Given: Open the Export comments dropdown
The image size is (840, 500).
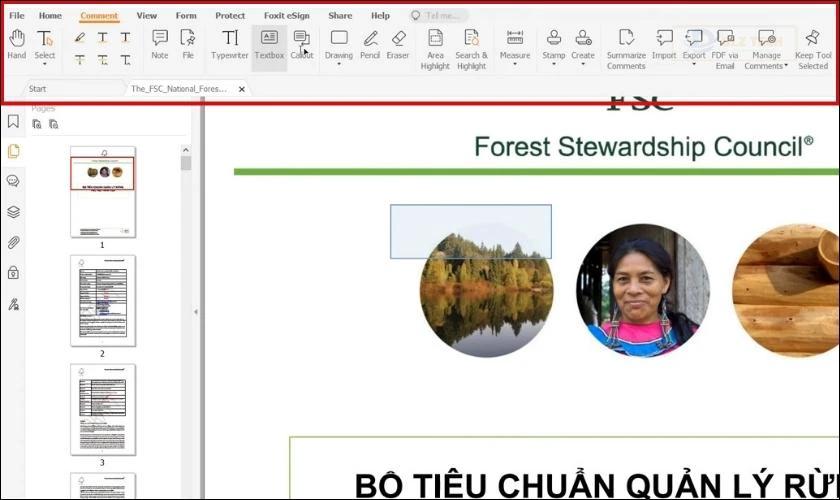Looking at the screenshot, I should 694,64.
